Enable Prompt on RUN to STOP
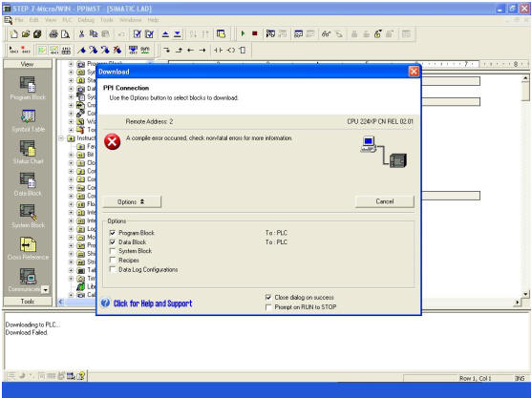Screen dimensions: 532x398 pos(268,307)
